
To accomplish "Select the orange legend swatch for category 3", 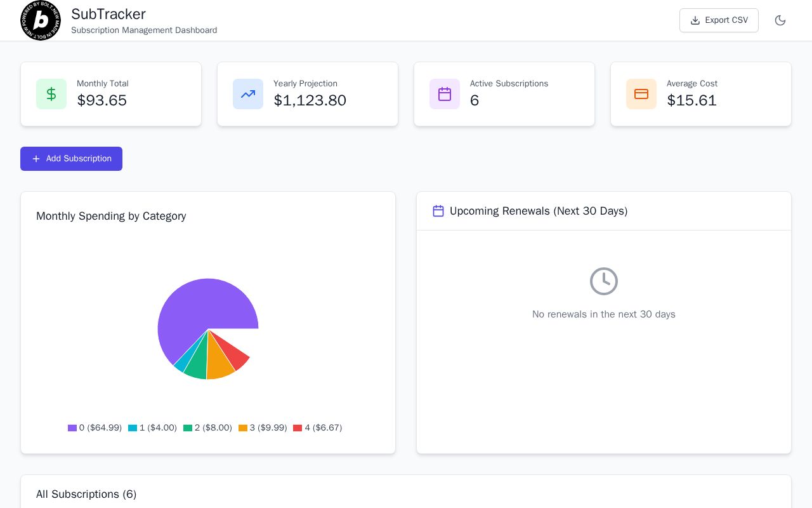I will (x=243, y=428).
